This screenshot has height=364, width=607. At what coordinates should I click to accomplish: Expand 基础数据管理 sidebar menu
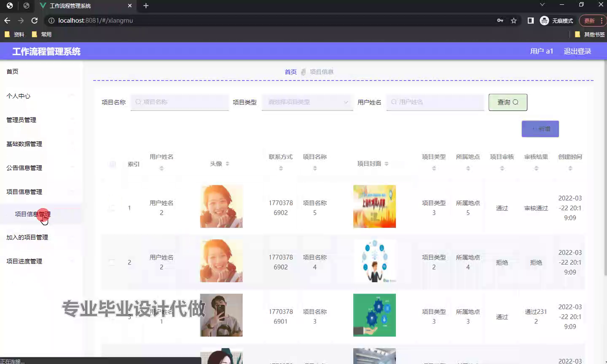pos(41,144)
